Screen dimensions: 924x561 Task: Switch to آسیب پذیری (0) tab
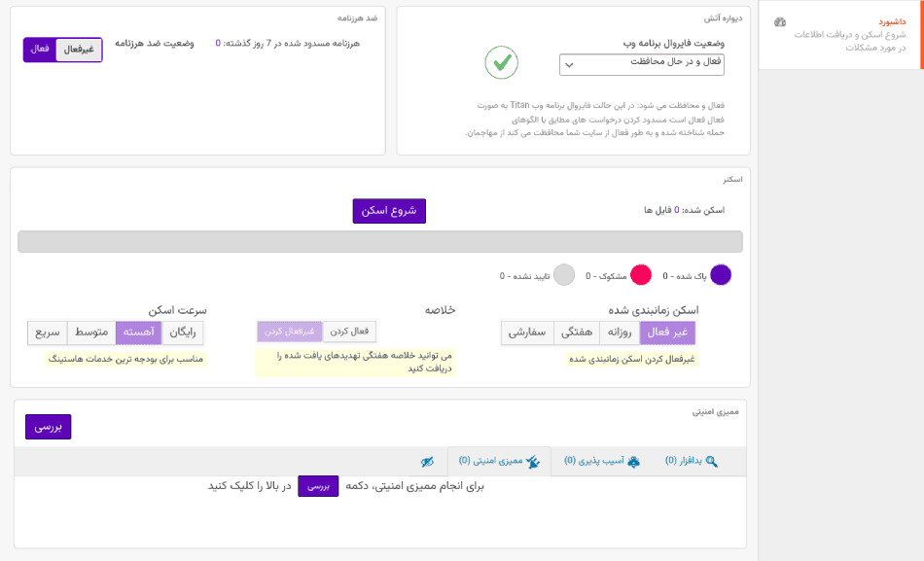pyautogui.click(x=601, y=461)
